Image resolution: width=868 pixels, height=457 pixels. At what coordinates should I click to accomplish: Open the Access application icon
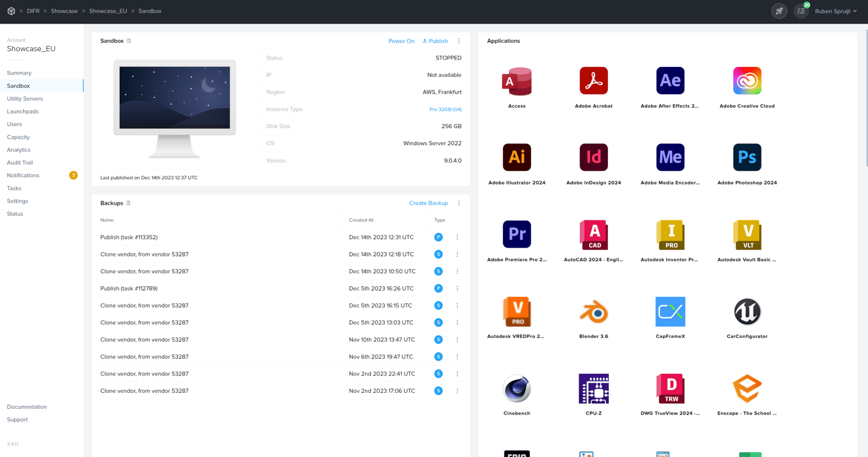click(517, 81)
